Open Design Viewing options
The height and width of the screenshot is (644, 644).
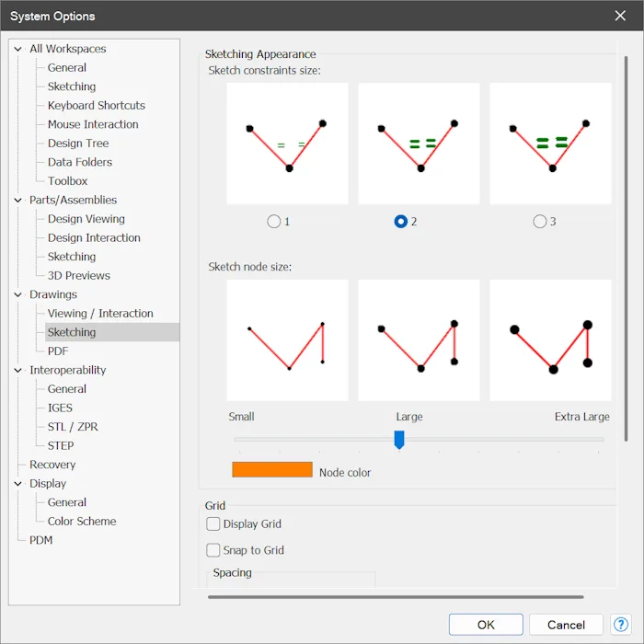[86, 219]
